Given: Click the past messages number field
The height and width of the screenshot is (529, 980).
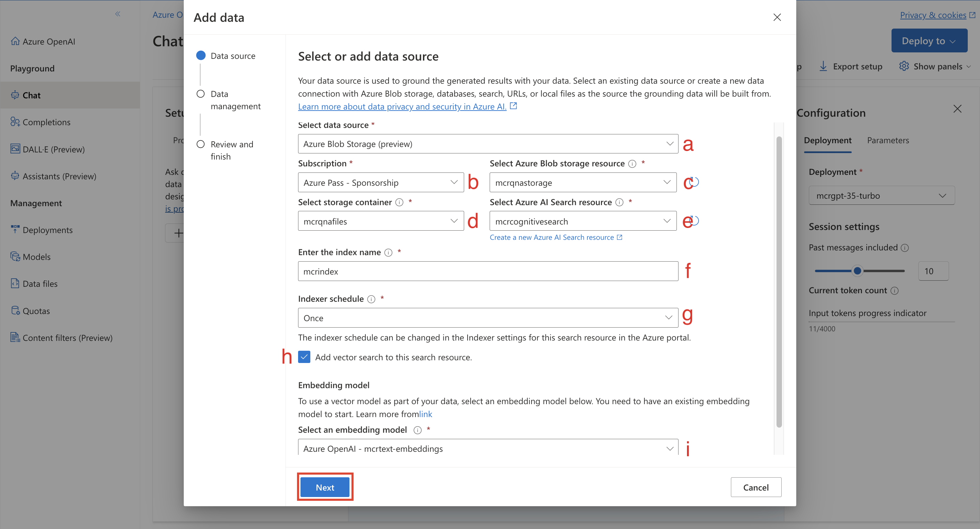Looking at the screenshot, I should tap(933, 271).
